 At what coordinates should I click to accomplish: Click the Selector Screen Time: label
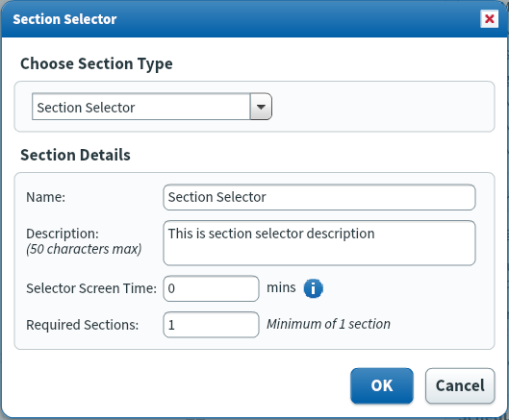(x=91, y=288)
